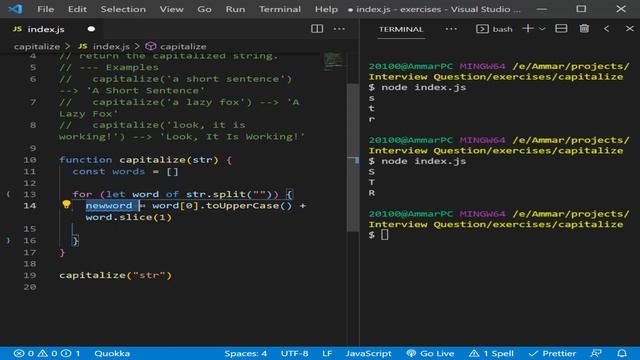Create a new terminal with plus icon
The height and width of the screenshot is (360, 640).
[x=528, y=29]
